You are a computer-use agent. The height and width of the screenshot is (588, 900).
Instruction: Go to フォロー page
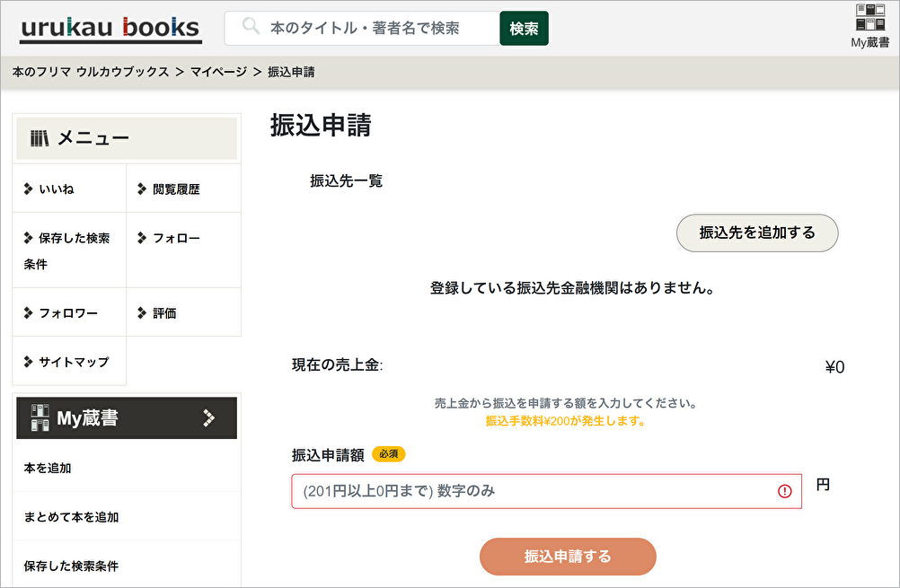[x=176, y=238]
